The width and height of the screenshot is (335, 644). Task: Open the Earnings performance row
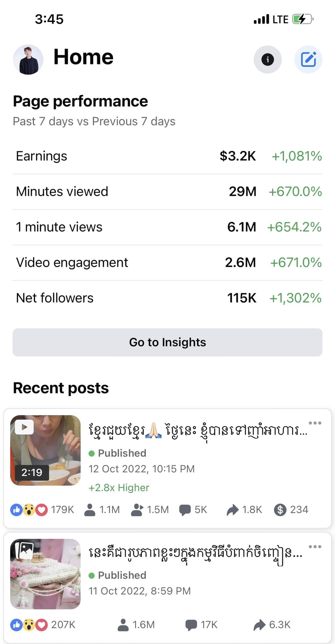(167, 156)
